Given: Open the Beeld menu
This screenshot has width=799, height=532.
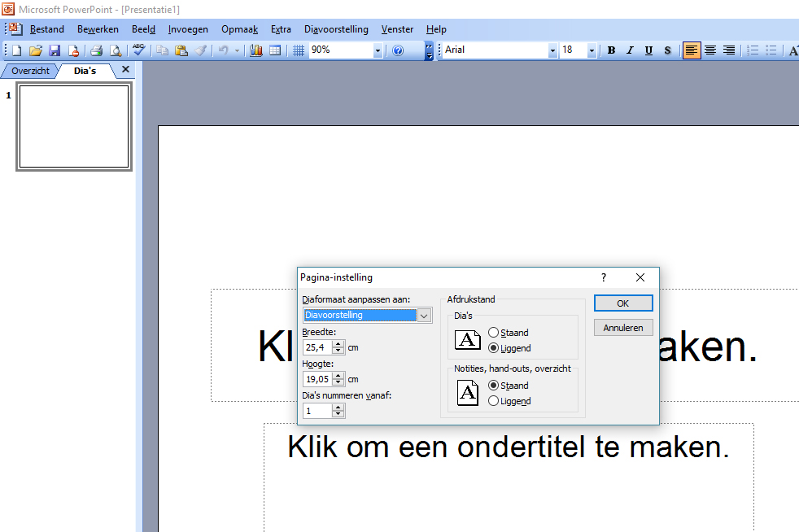Looking at the screenshot, I should pos(143,29).
